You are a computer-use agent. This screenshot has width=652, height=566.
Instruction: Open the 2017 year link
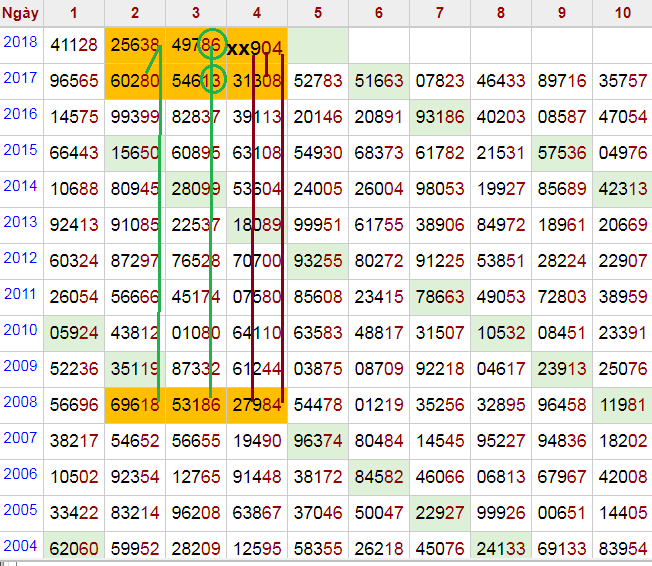20,78
